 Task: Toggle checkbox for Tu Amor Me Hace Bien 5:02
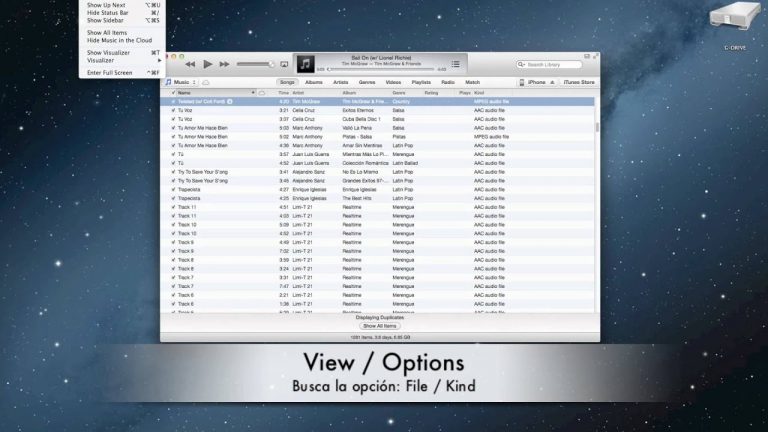pos(173,137)
